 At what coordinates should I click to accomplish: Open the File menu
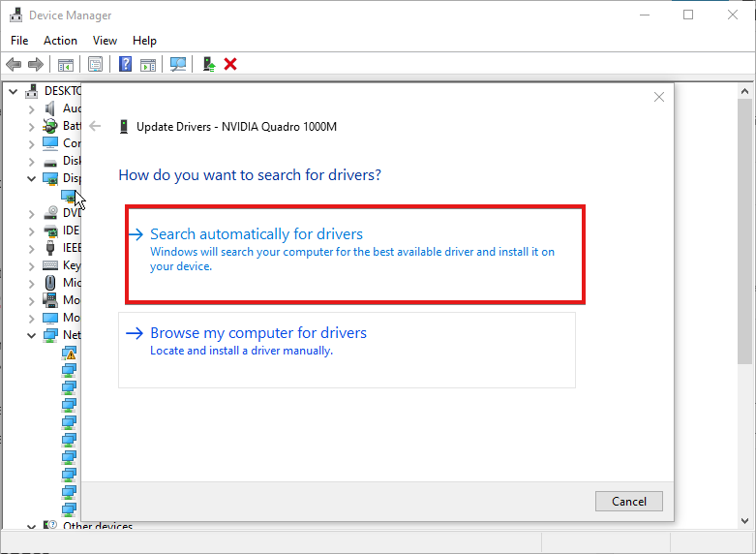point(19,41)
